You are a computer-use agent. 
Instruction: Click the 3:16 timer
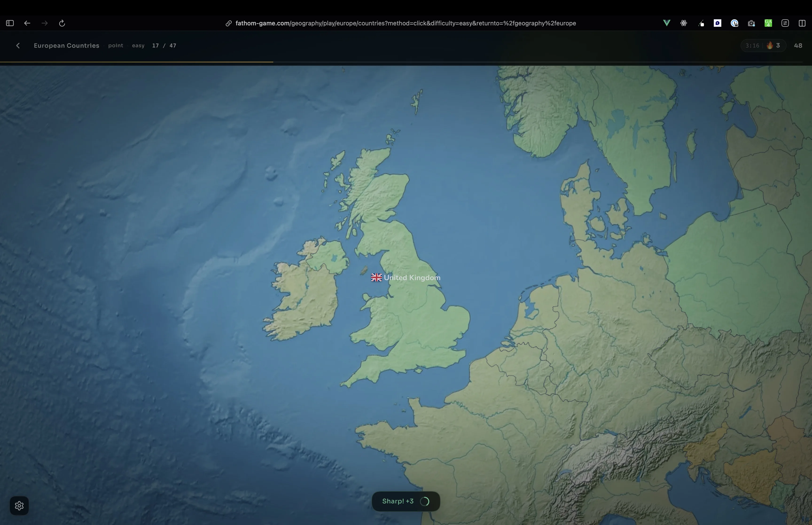click(x=752, y=46)
